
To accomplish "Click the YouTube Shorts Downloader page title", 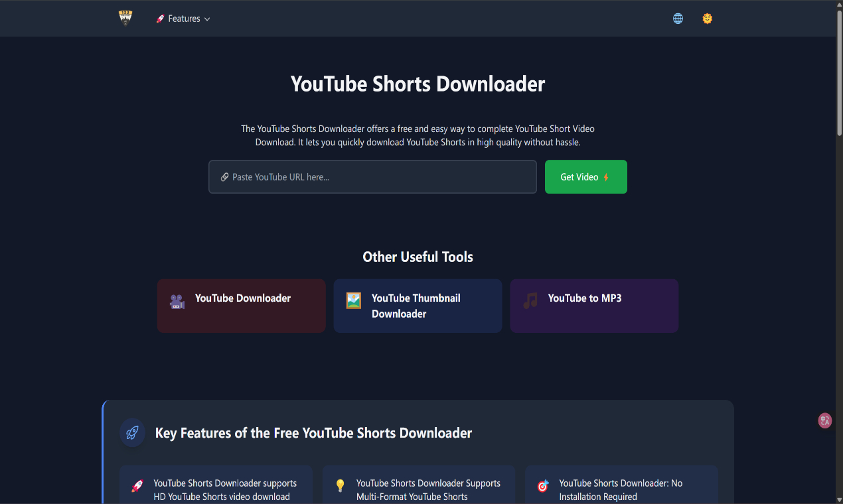I will (x=418, y=84).
